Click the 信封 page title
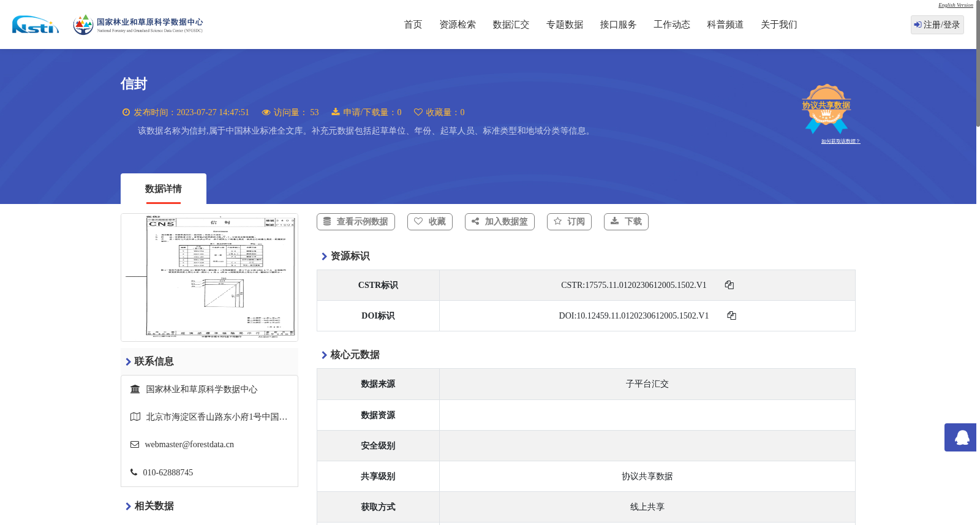Image resolution: width=980 pixels, height=525 pixels. coord(134,84)
